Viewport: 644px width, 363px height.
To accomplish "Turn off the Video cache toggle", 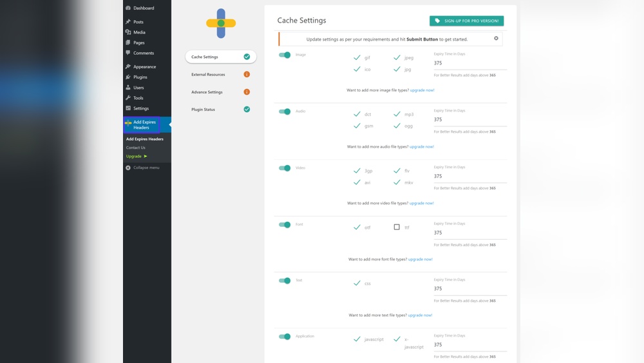I will [x=285, y=168].
